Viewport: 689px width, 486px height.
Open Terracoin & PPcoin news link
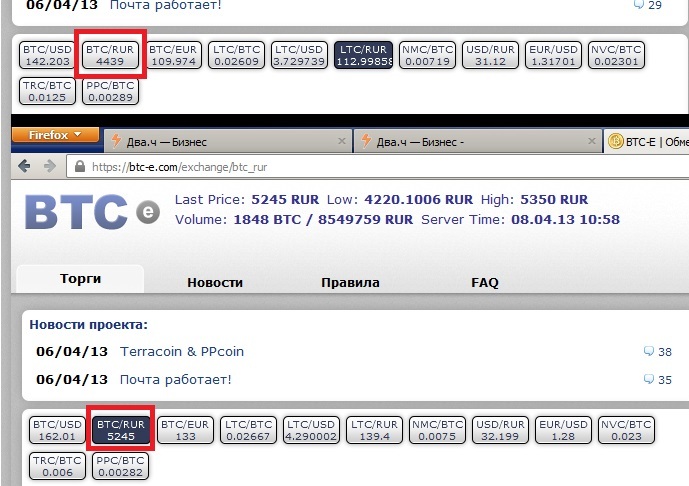point(182,352)
